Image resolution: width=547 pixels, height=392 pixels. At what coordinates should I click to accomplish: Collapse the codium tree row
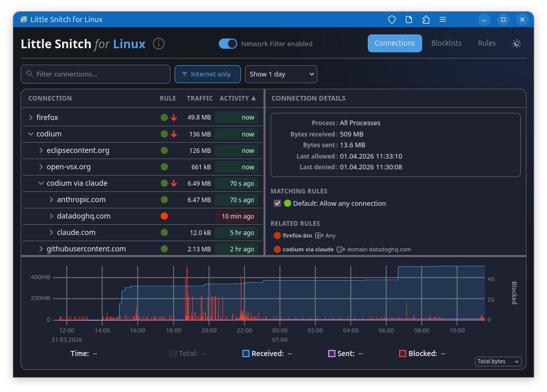click(x=31, y=134)
